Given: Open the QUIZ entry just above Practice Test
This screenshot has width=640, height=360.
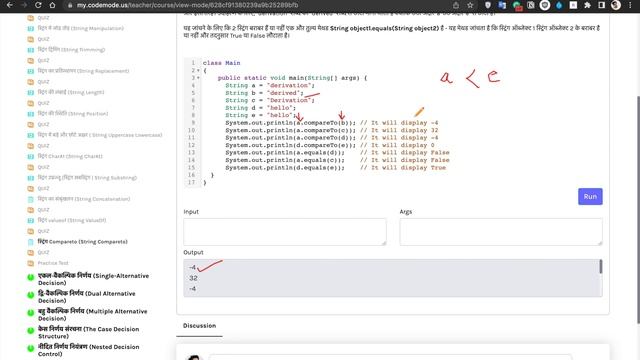Looking at the screenshot, I should pos(43,253).
